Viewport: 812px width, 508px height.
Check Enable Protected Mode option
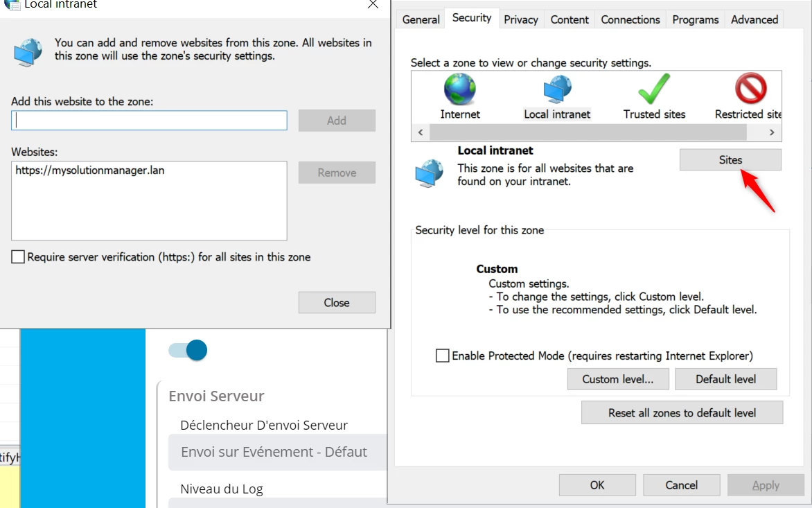pyautogui.click(x=442, y=356)
